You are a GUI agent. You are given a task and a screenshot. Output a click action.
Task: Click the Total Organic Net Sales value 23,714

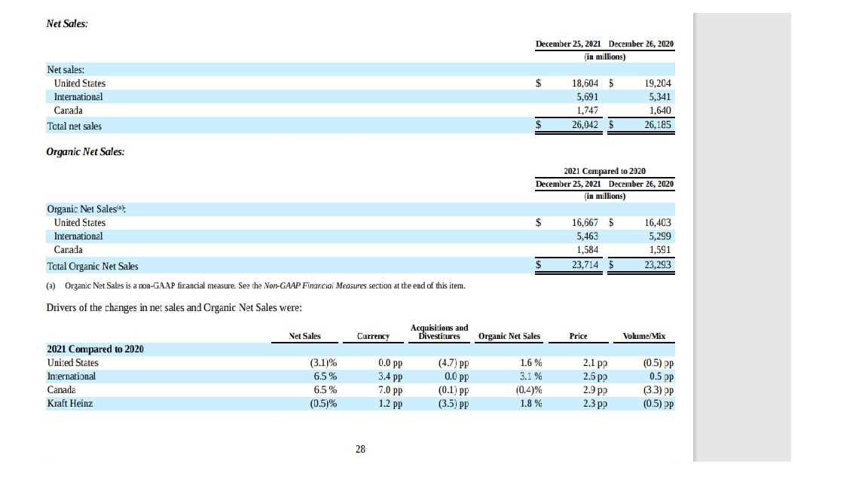pyautogui.click(x=586, y=266)
